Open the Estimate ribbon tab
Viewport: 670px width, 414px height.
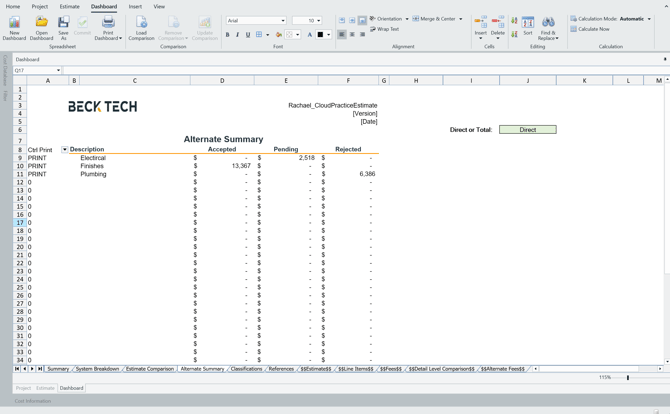pyautogui.click(x=69, y=6)
